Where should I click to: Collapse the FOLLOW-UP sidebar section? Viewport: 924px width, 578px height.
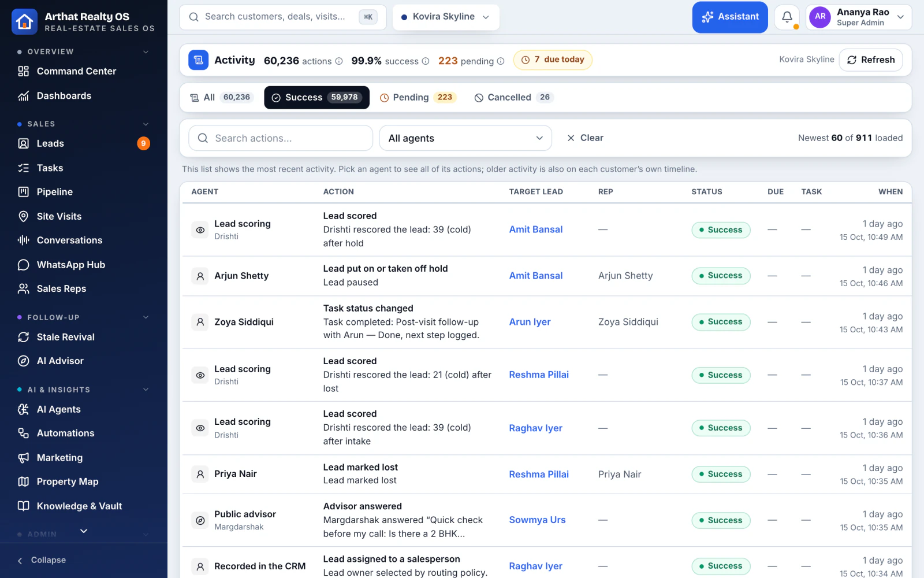146,317
